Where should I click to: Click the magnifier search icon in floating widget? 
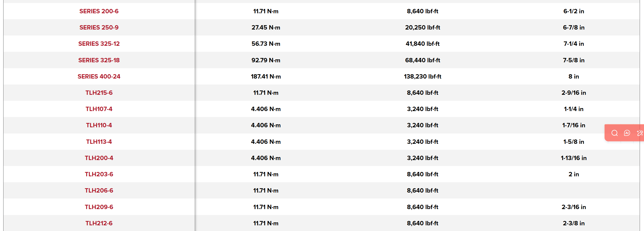[x=615, y=133]
